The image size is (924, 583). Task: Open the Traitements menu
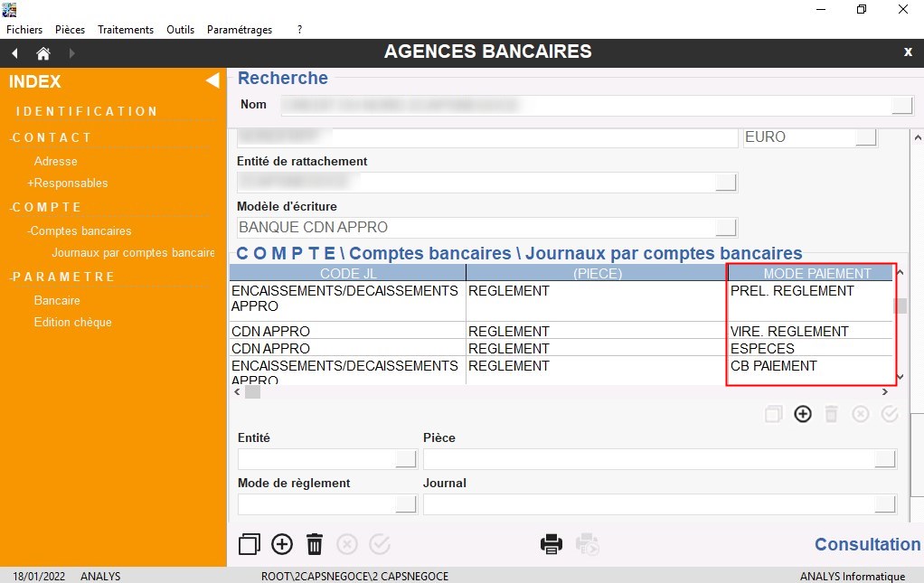tap(126, 30)
